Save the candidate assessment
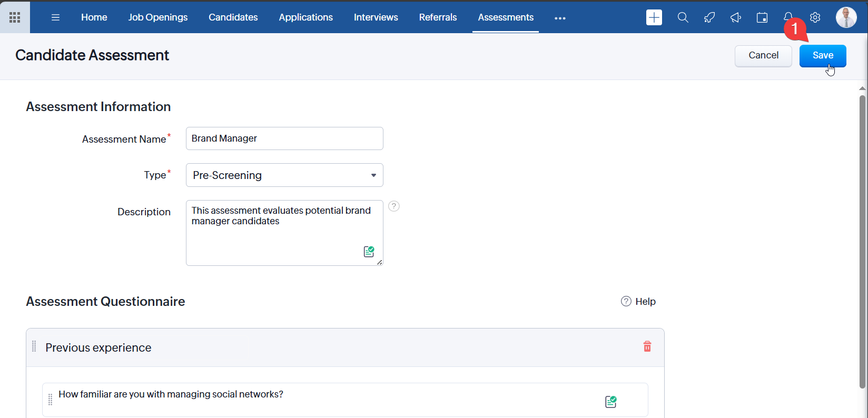The width and height of the screenshot is (868, 418). [x=822, y=56]
